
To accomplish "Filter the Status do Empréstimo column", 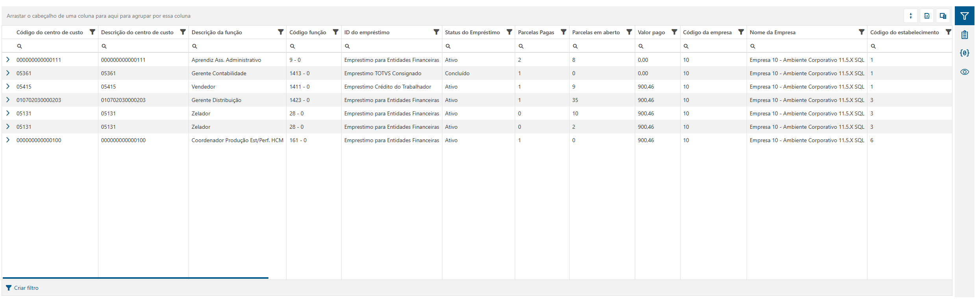I will click(x=509, y=32).
